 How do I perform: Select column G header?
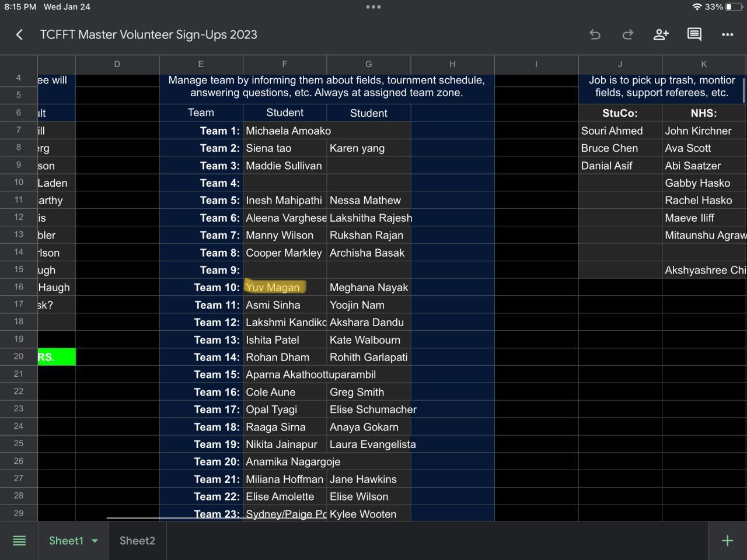click(x=369, y=64)
